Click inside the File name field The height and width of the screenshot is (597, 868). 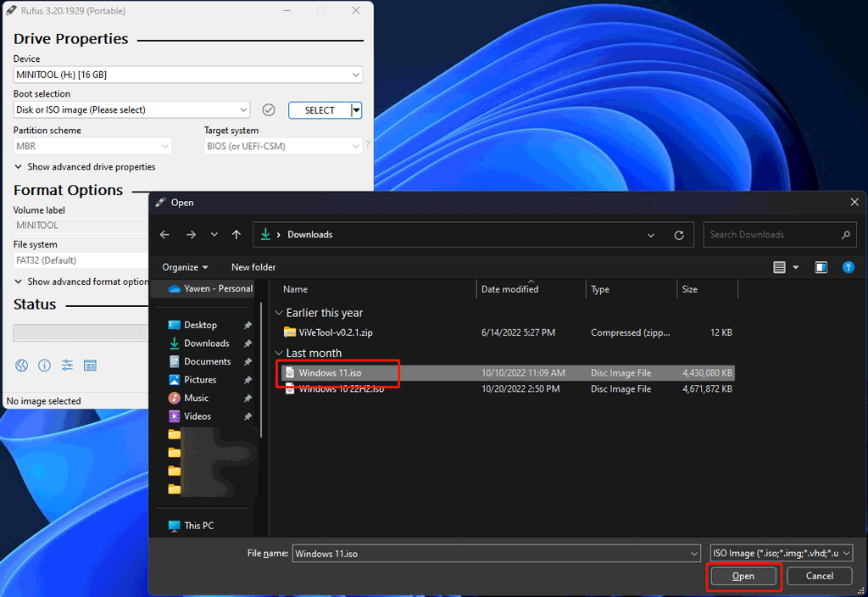click(x=496, y=553)
